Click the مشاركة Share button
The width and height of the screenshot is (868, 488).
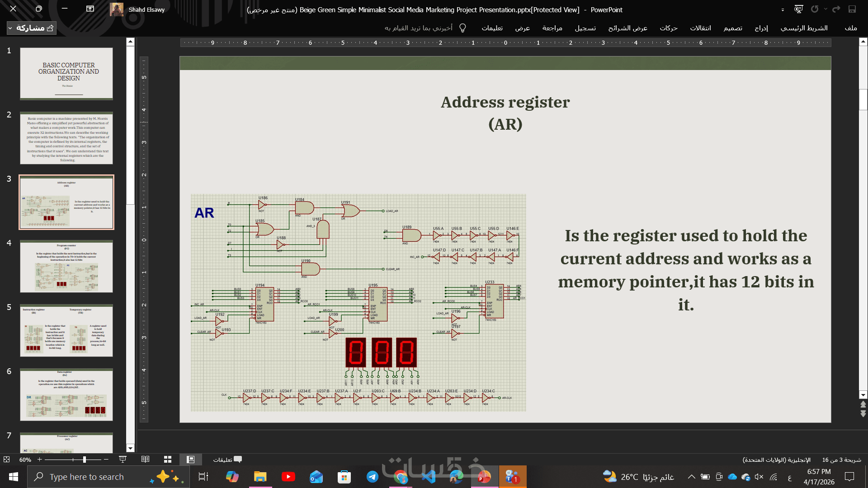point(35,28)
